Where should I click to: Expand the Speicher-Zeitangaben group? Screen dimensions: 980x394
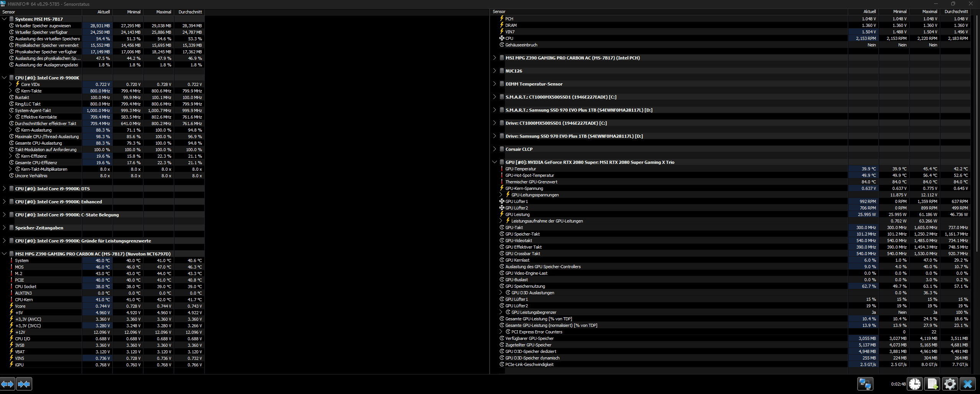tap(4, 228)
